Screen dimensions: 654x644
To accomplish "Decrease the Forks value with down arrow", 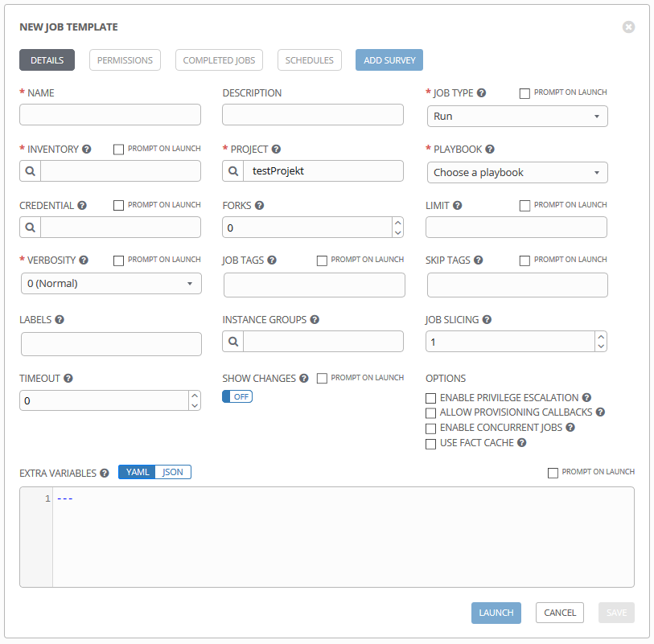I will pos(398,232).
